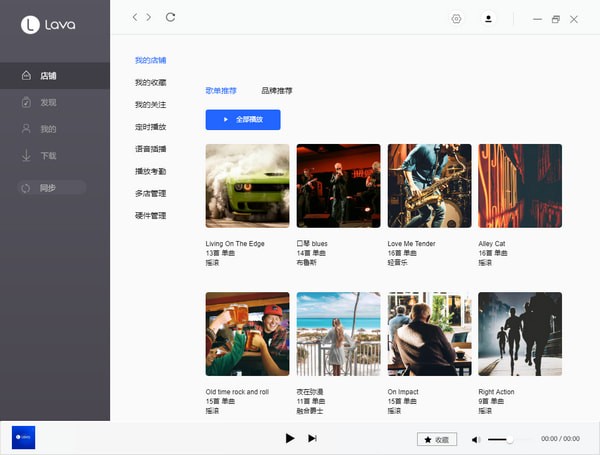The width and height of the screenshot is (600, 455).
Task: Skip to next track
Action: click(312, 438)
